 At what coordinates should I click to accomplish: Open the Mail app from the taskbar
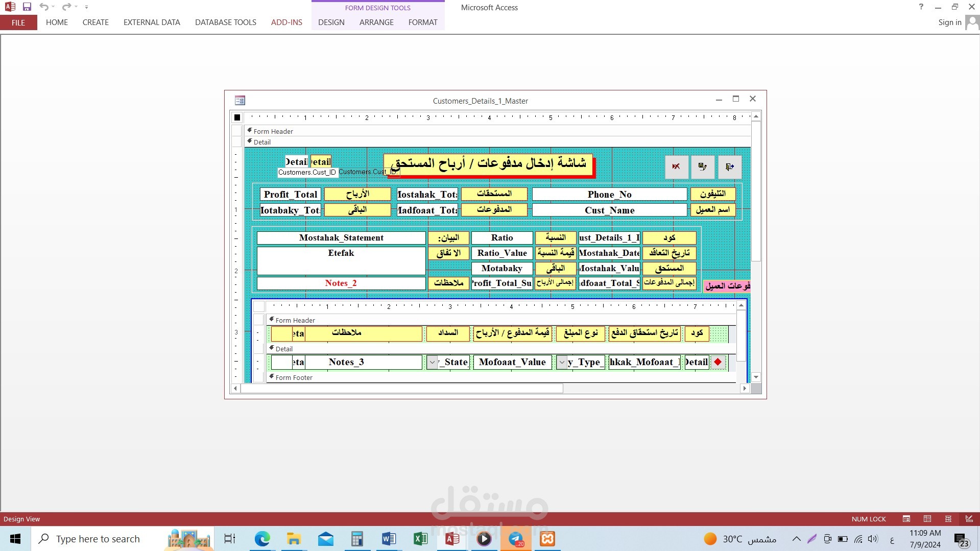[x=325, y=539]
